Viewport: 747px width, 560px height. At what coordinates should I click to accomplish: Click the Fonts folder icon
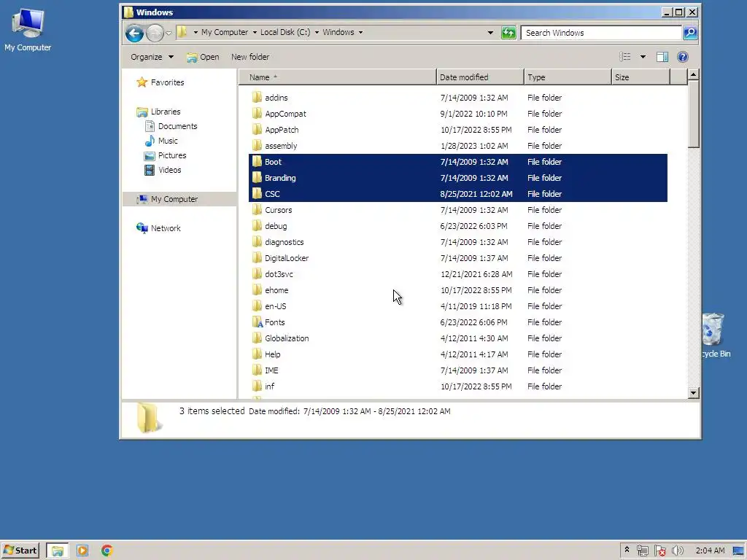[x=257, y=322]
